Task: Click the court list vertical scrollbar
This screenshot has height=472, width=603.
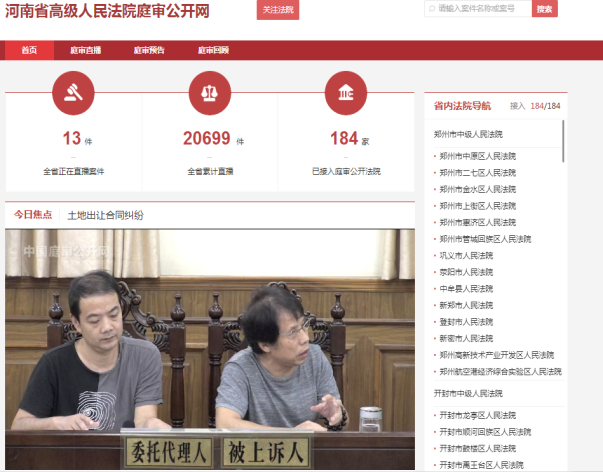Action: [564, 140]
